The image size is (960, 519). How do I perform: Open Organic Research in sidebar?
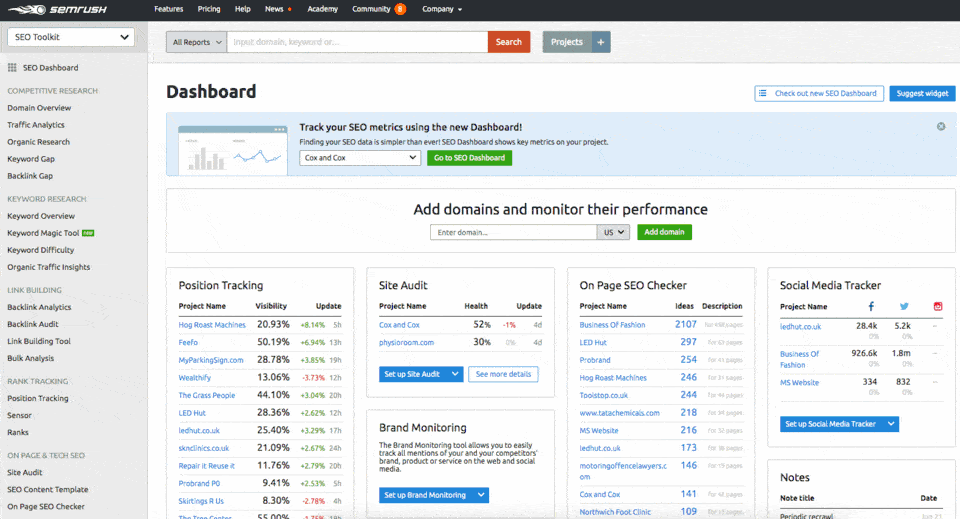coord(39,142)
